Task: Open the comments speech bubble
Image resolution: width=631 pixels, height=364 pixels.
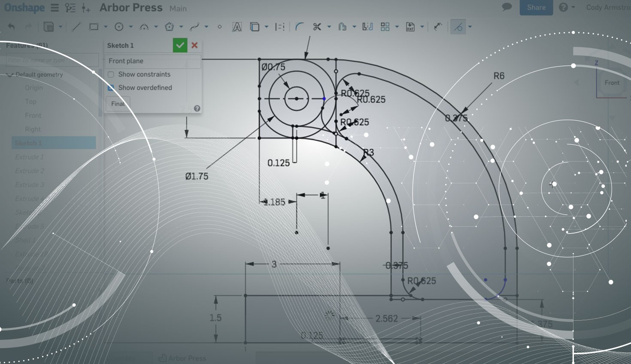Action: (x=507, y=7)
